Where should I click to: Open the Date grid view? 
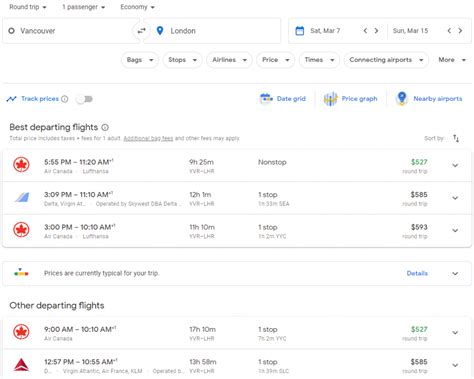point(283,99)
